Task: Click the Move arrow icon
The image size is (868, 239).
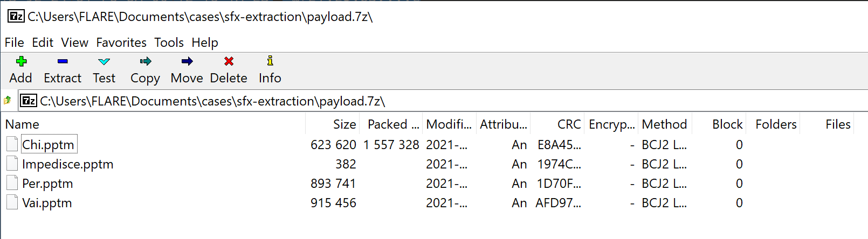Action: pyautogui.click(x=187, y=61)
